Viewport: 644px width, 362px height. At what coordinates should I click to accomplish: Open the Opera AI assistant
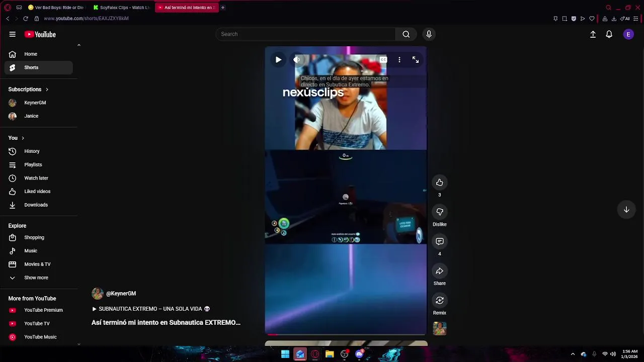click(625, 19)
